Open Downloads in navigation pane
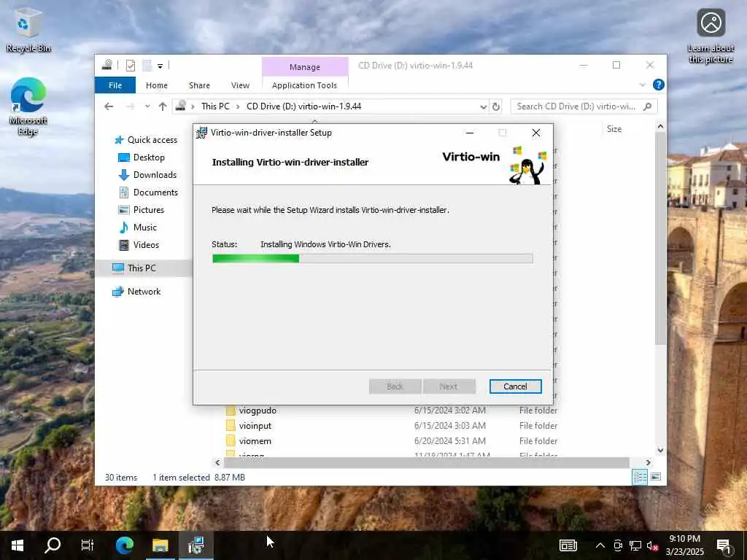The image size is (747, 560). point(147,175)
